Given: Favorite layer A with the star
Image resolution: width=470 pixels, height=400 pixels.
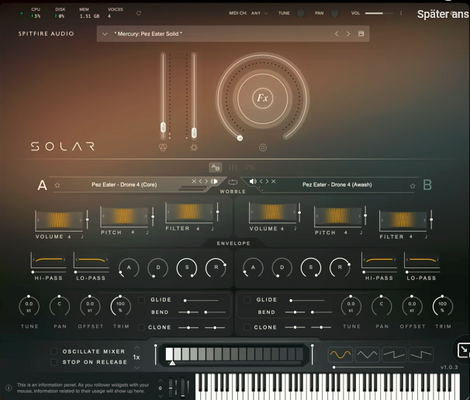Looking at the screenshot, I should [57, 185].
